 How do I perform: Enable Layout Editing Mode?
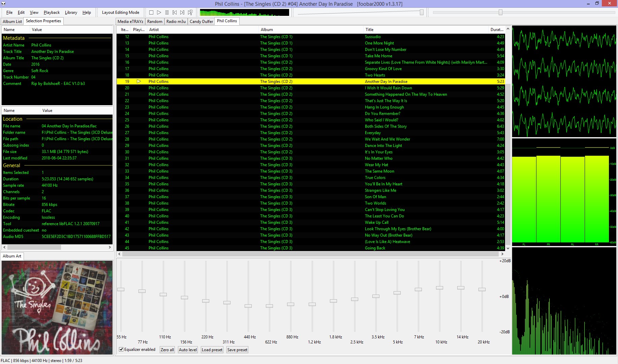click(120, 12)
